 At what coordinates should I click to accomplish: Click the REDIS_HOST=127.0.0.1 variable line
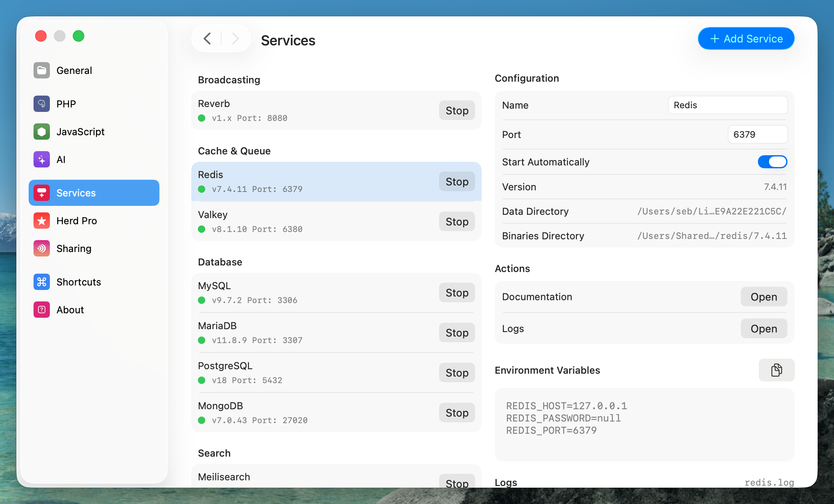566,406
